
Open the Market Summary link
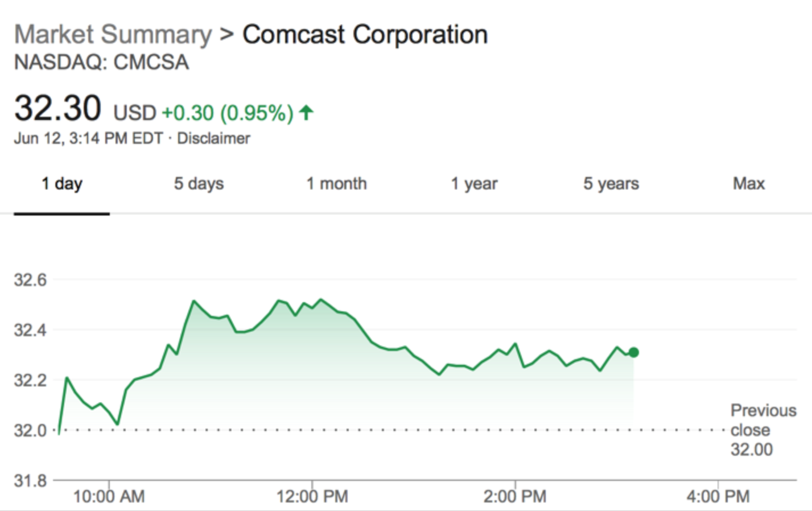pos(113,35)
